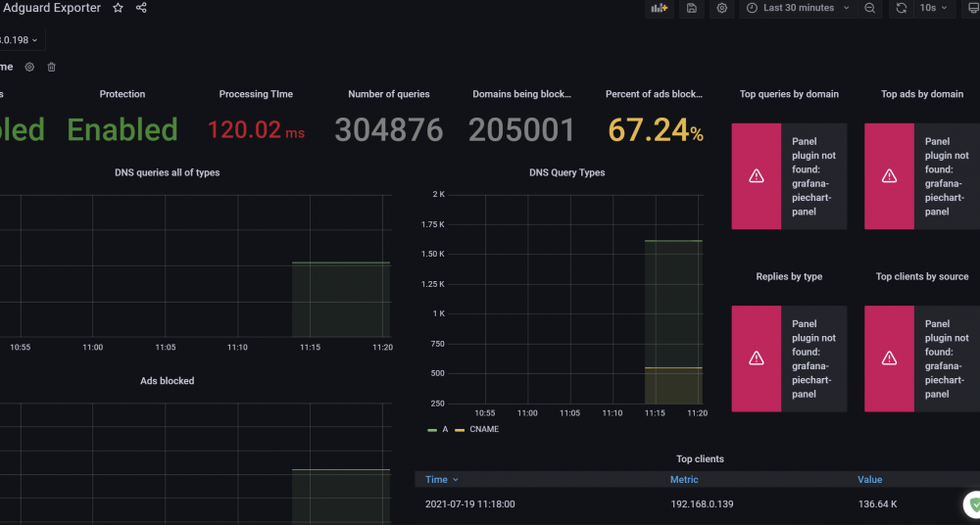
Task: Click the 67.24% ads blocked value
Action: click(x=656, y=130)
